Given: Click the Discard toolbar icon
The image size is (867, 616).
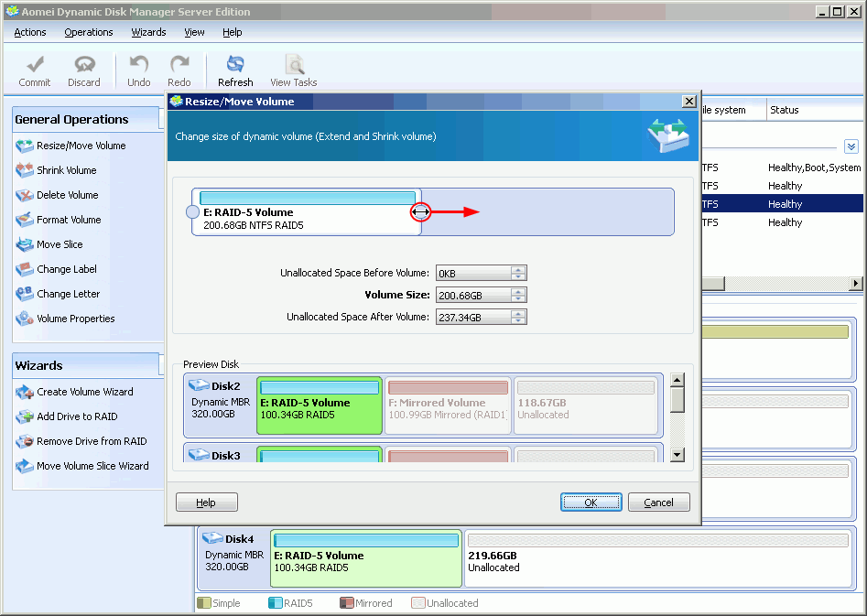Looking at the screenshot, I should coord(84,64).
